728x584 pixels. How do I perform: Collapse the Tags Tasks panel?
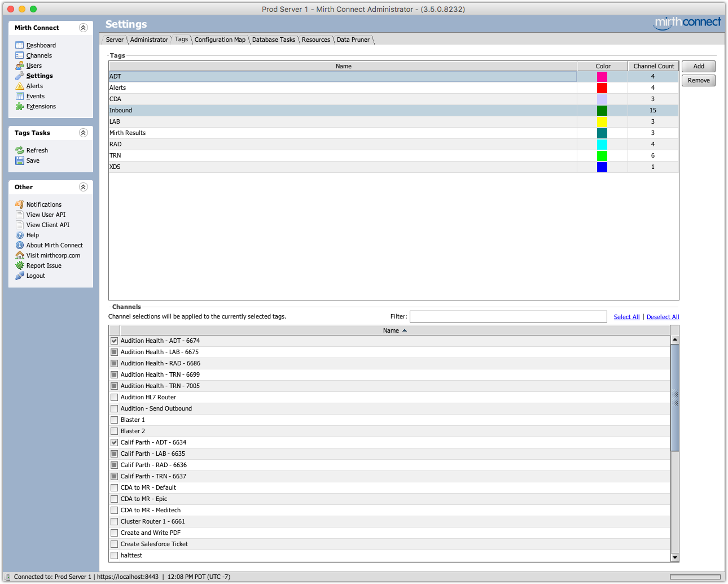[83, 133]
